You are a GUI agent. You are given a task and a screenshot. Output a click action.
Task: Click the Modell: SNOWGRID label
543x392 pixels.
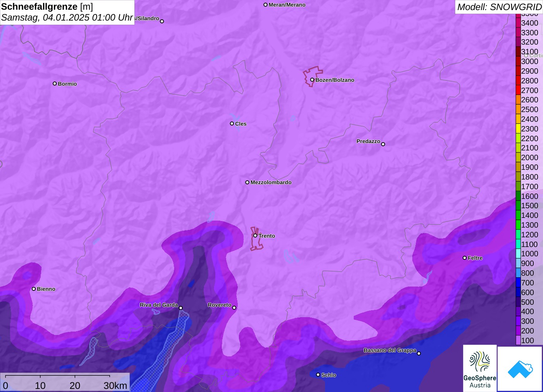pyautogui.click(x=499, y=7)
